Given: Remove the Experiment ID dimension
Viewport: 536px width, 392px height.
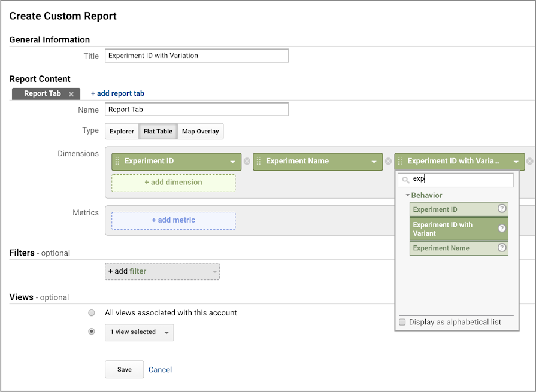Looking at the screenshot, I should [x=247, y=161].
